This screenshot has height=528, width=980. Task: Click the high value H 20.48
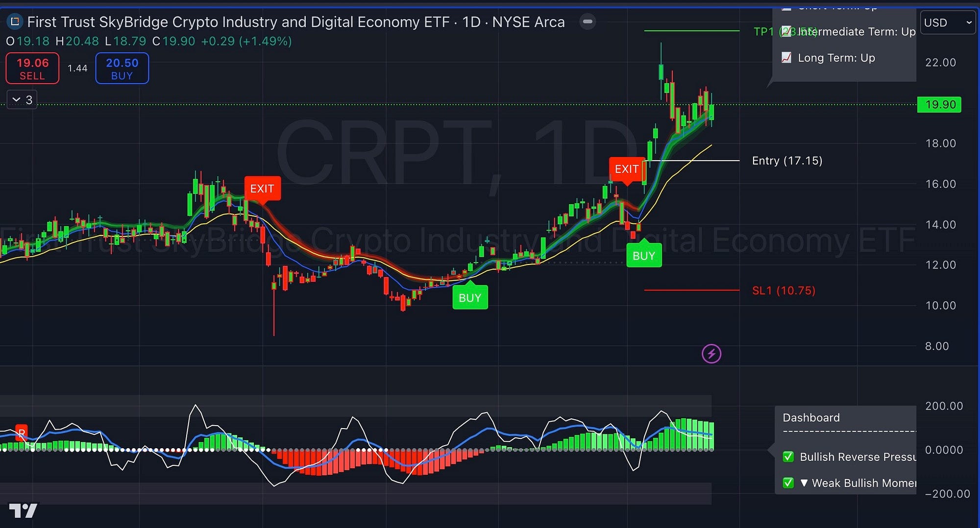click(x=77, y=41)
